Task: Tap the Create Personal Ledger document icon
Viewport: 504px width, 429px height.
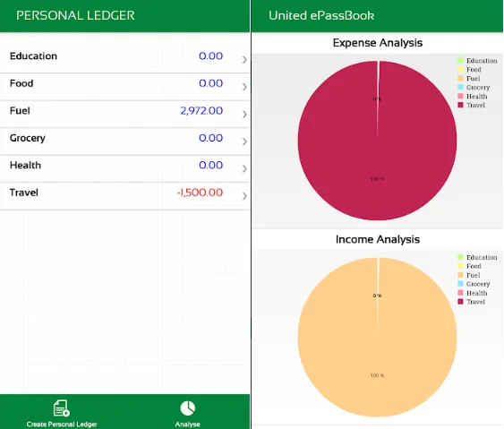Action: tap(62, 408)
